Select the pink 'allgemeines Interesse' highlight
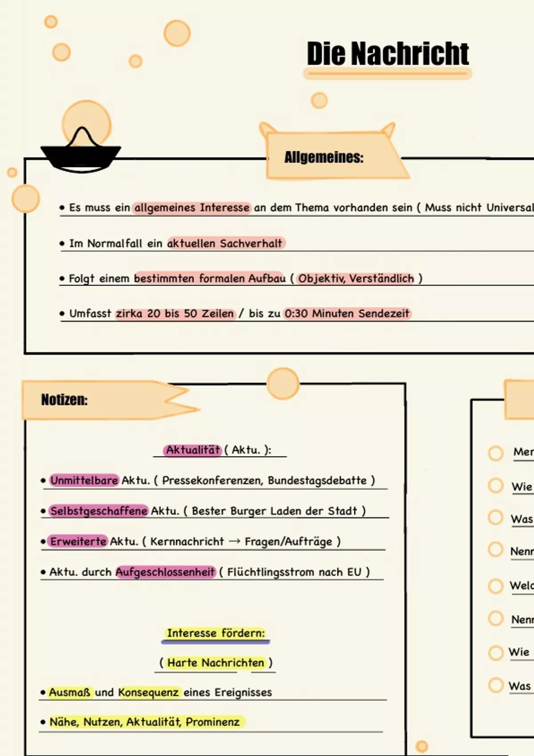Image resolution: width=534 pixels, height=756 pixels. click(192, 208)
